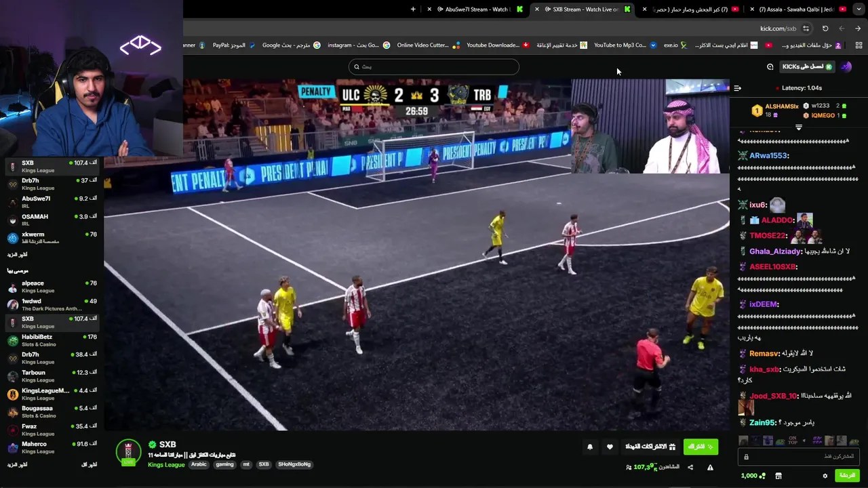Viewport: 868px width, 488px height.
Task: Click the verified badge next to SXB name
Action: [x=152, y=445]
